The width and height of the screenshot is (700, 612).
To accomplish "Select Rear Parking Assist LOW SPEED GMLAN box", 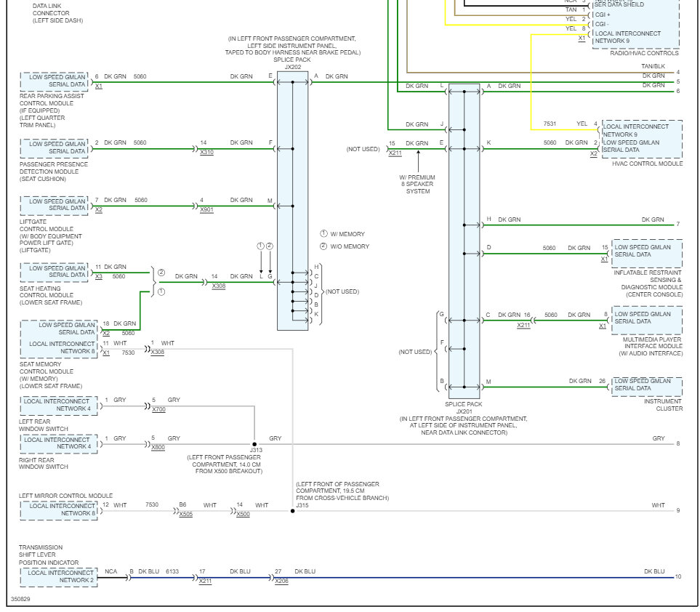I will 54,81.
